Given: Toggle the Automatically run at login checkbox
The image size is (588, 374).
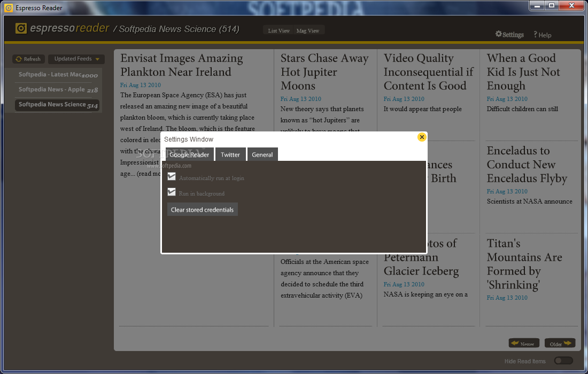Looking at the screenshot, I should [x=172, y=177].
